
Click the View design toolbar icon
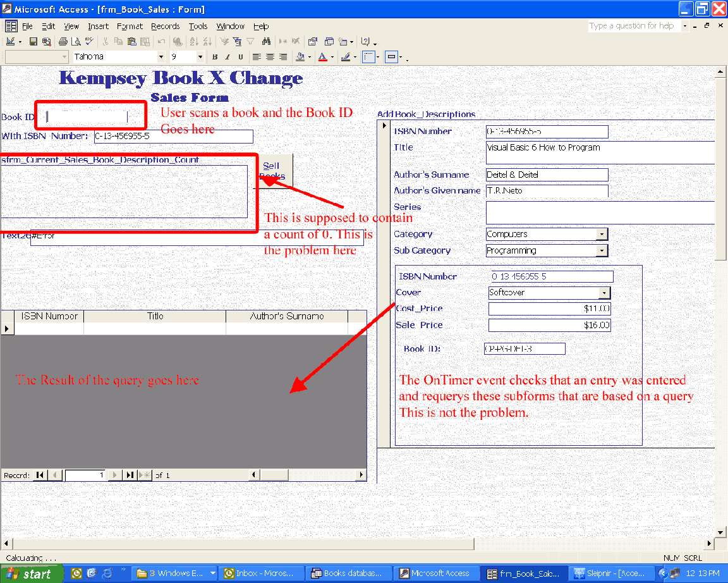pyautogui.click(x=10, y=42)
